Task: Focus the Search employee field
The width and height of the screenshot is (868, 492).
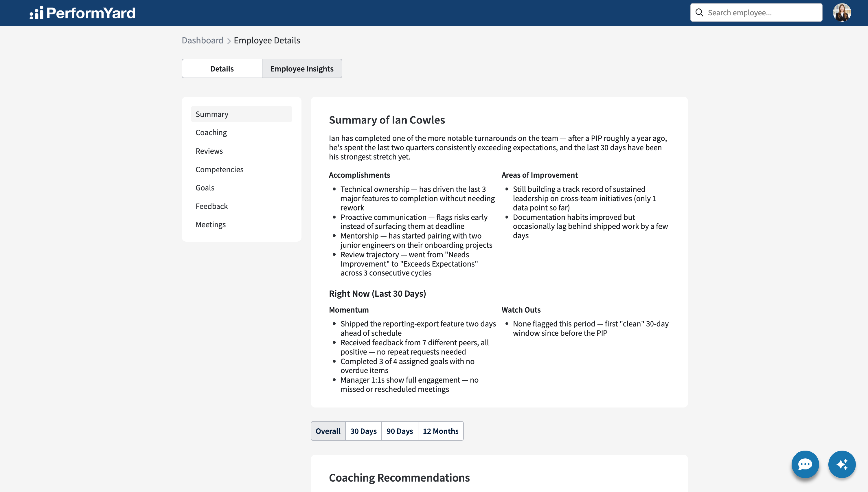Action: coord(756,13)
